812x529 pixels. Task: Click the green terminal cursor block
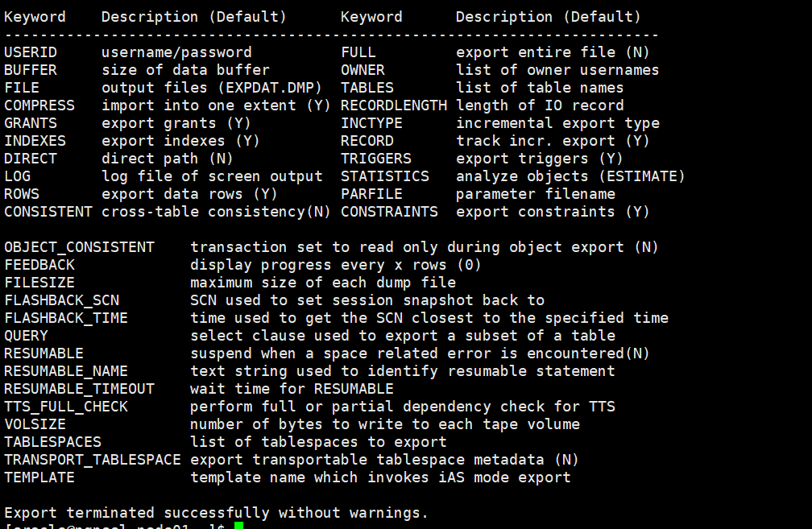(x=238, y=526)
